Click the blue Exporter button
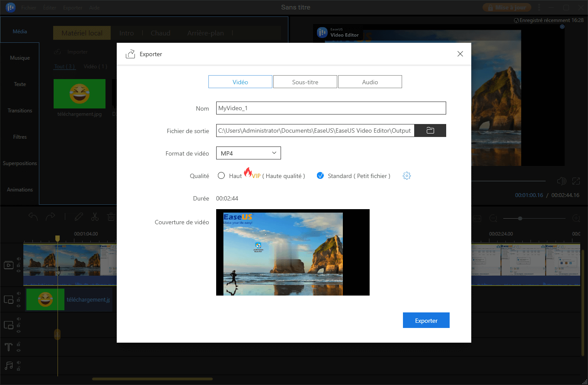The height and width of the screenshot is (385, 588). click(426, 321)
